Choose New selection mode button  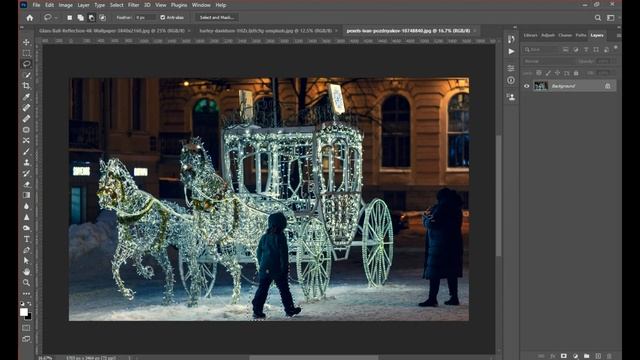[70, 18]
